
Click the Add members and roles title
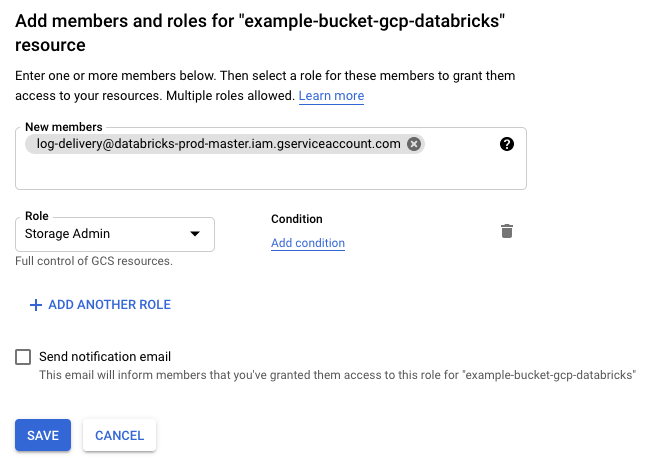point(260,33)
